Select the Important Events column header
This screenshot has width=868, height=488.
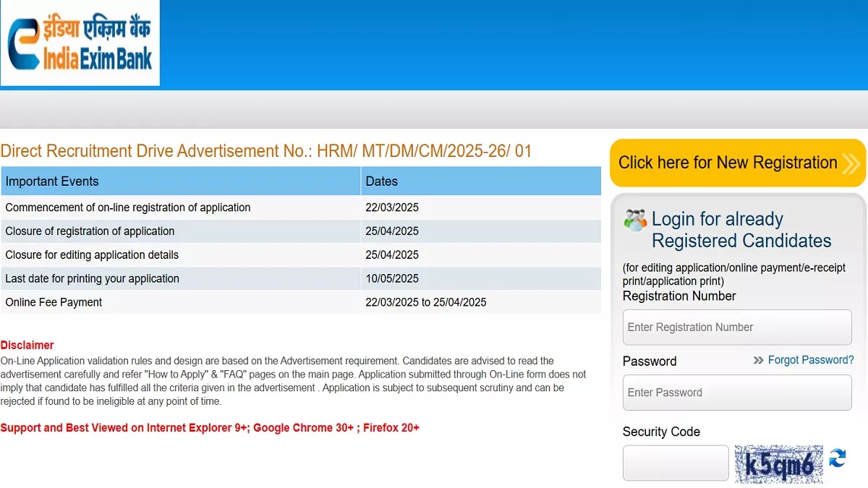(x=52, y=181)
